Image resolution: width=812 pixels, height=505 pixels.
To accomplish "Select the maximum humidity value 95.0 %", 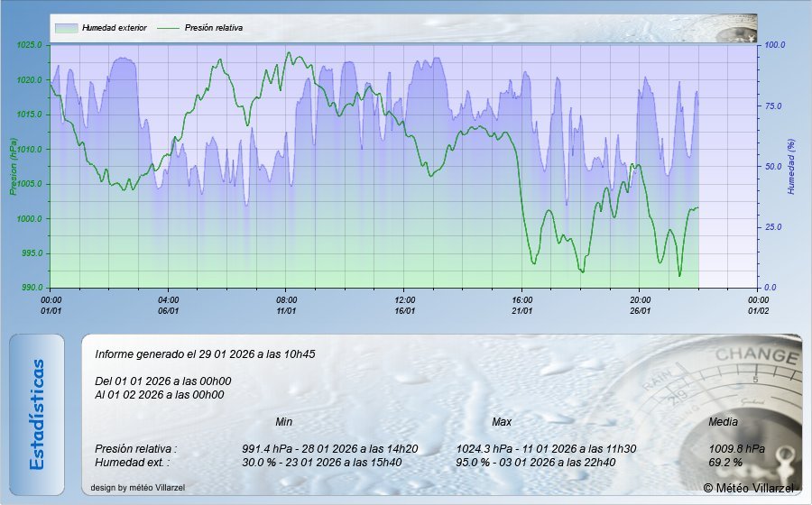I will coord(477,463).
